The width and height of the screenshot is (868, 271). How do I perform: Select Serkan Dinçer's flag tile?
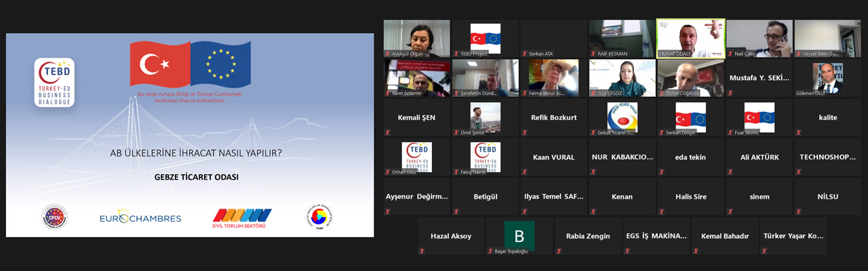click(690, 118)
